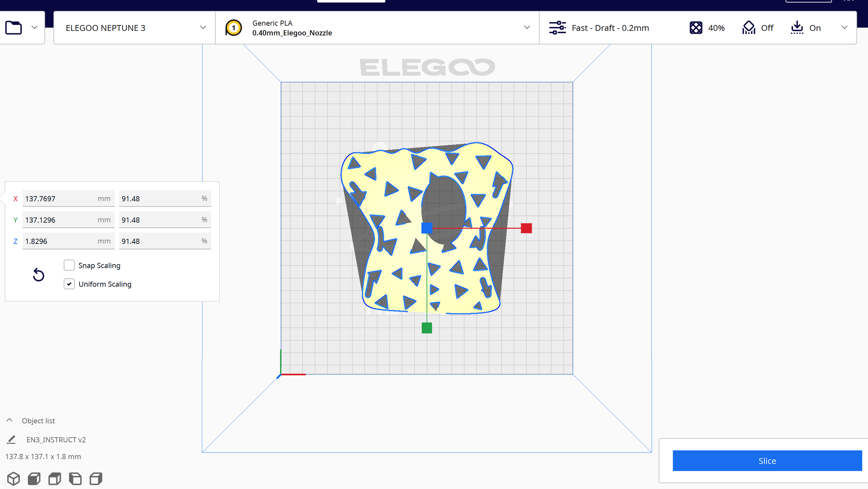868x489 pixels.
Task: Edit the Z scale percent field
Action: 165,241
